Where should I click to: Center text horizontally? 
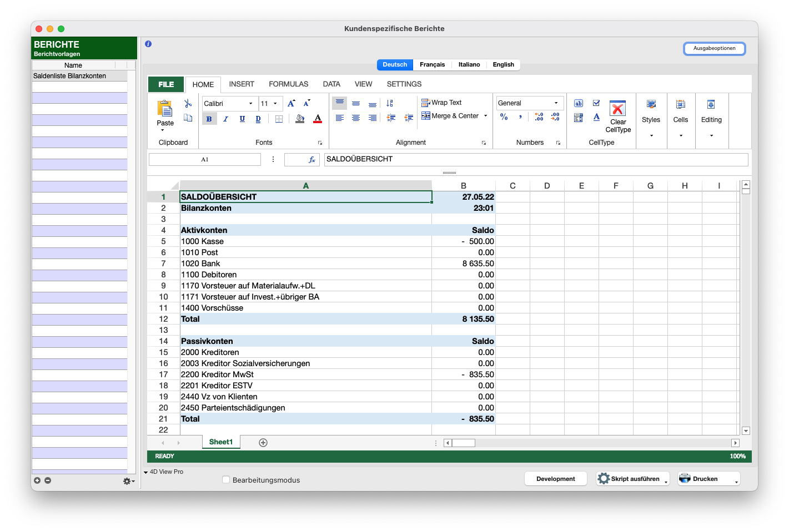(356, 118)
